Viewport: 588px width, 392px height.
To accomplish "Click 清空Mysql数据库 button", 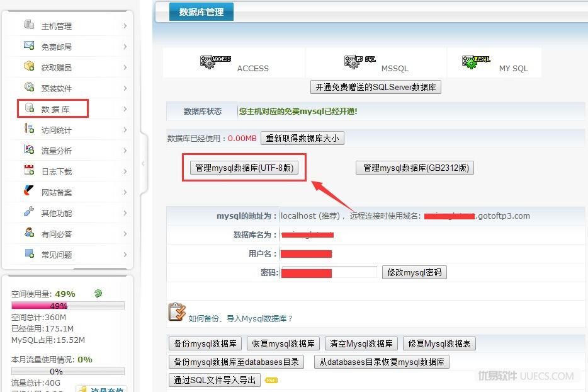I will coord(361,343).
